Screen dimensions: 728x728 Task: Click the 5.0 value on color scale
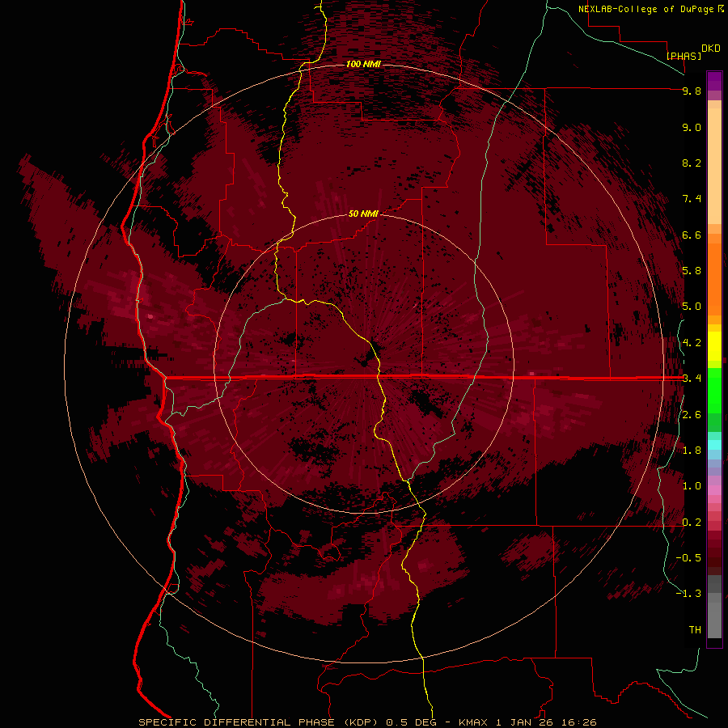(692, 307)
